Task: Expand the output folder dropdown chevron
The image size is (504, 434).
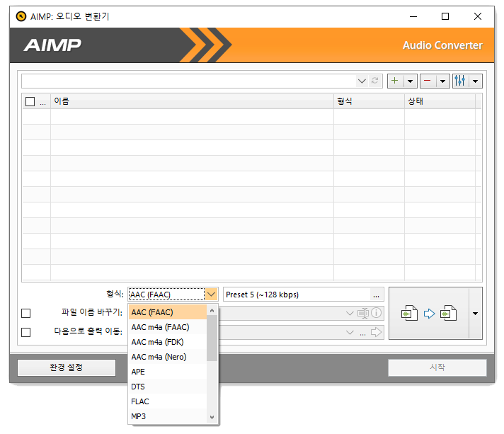Action: click(350, 333)
